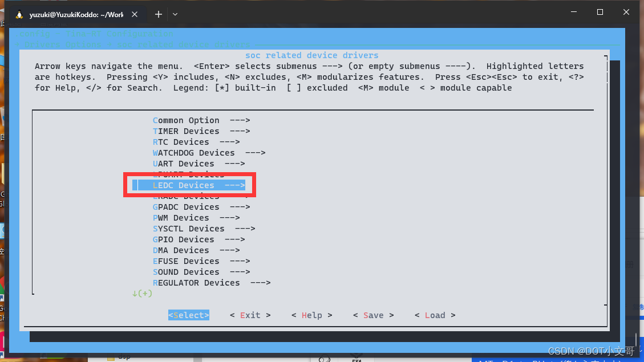Screen dimensions: 644x362
Task: Click the Load button
Action: (435, 315)
